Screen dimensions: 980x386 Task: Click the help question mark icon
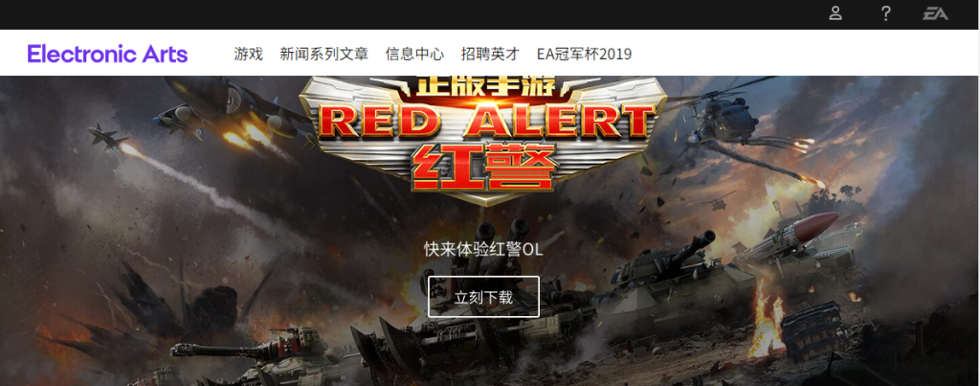[x=885, y=13]
